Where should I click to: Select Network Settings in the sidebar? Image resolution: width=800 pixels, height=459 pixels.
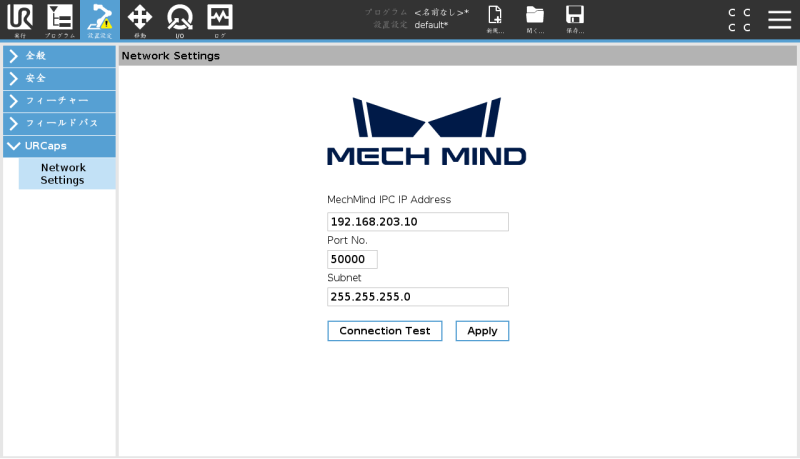click(x=67, y=174)
